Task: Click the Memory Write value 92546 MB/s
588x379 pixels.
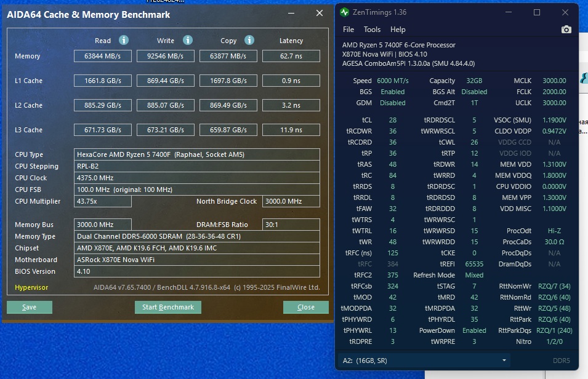Action: (166, 56)
